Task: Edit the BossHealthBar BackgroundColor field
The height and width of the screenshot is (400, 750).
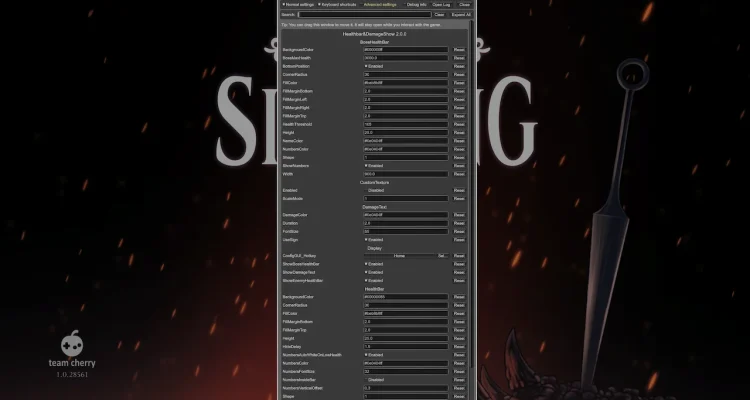Action: (x=406, y=50)
